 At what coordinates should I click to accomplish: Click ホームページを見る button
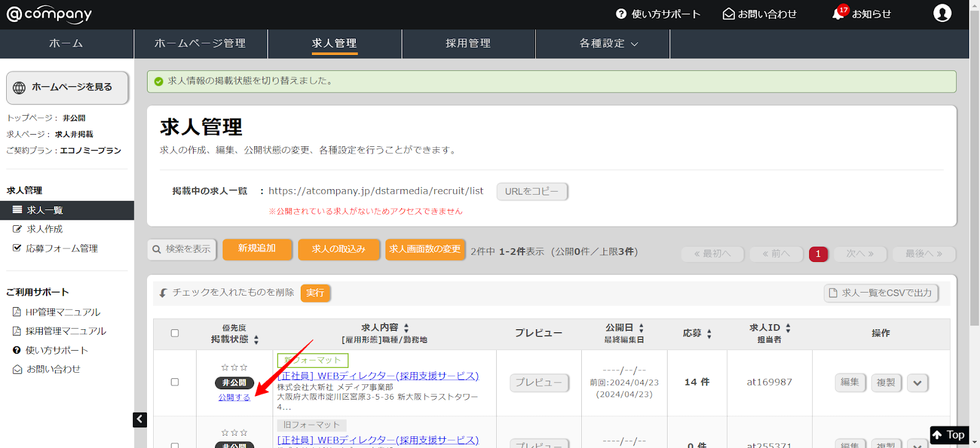pos(67,88)
